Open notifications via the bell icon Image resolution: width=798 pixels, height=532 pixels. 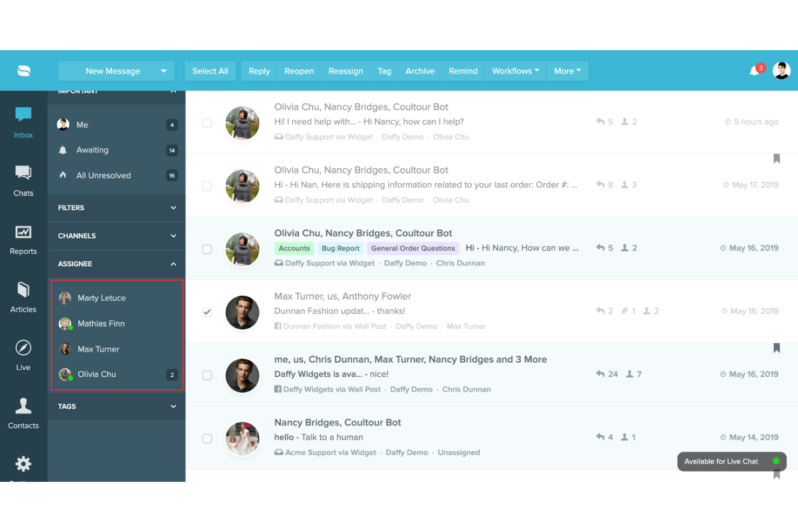tap(754, 71)
